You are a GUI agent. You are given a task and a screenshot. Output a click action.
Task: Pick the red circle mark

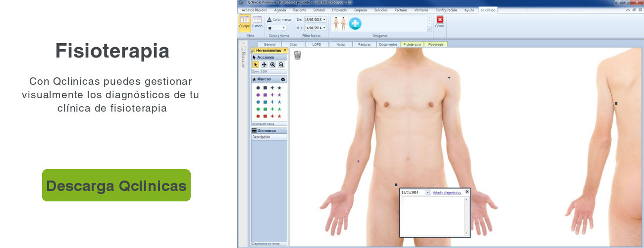[258, 116]
